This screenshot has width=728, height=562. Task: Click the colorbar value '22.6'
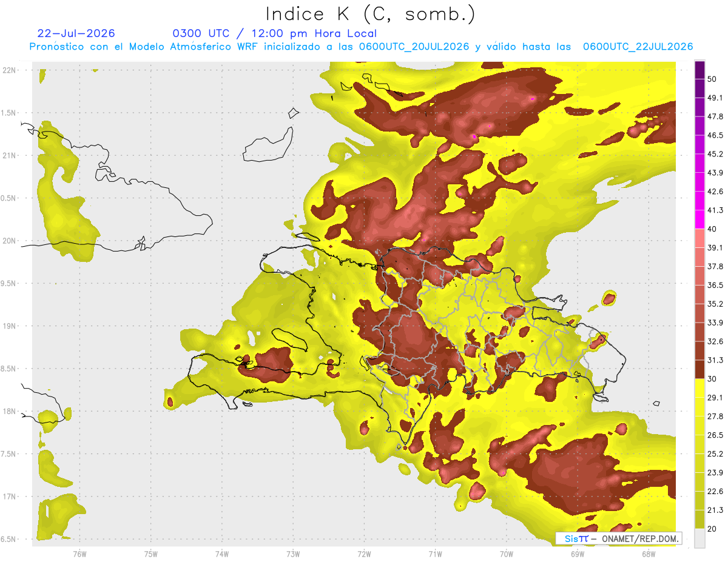coord(715,492)
